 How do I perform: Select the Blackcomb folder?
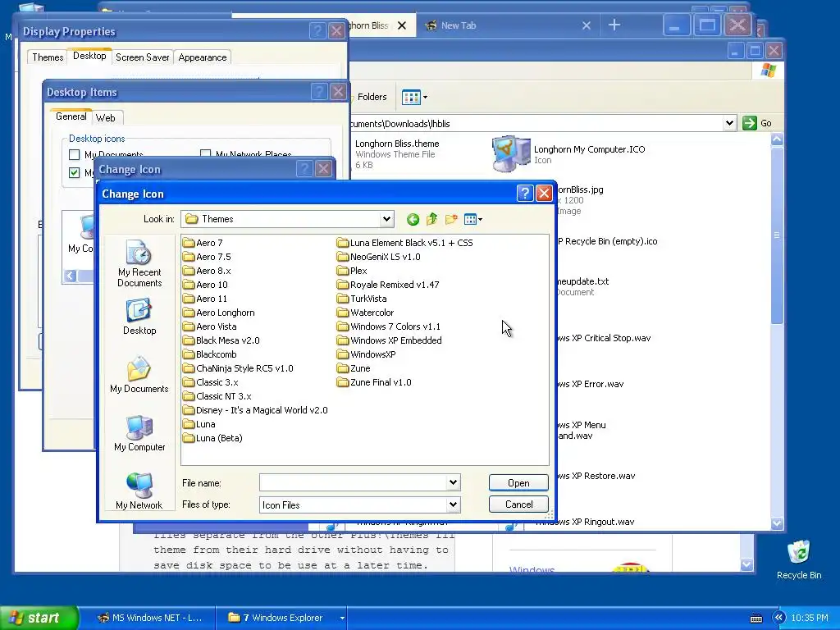pos(209,354)
